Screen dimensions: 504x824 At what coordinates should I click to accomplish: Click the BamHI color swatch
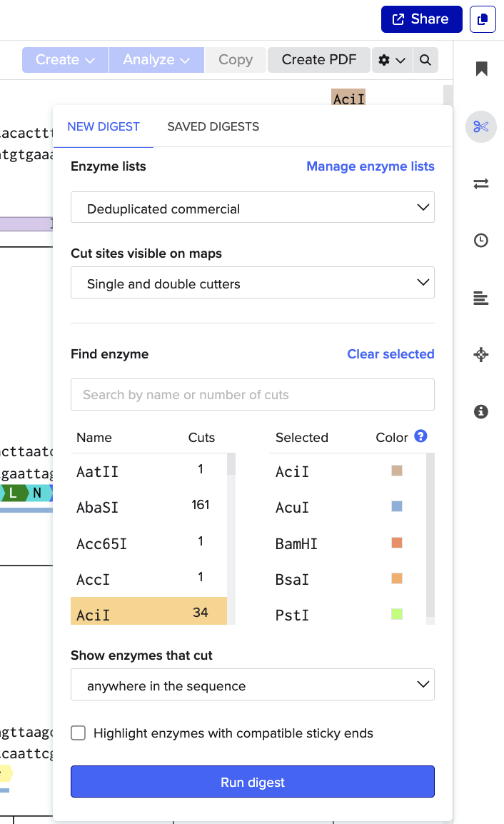(397, 543)
